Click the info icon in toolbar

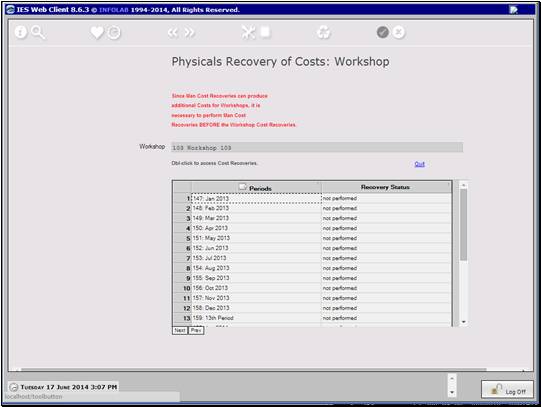(x=21, y=32)
